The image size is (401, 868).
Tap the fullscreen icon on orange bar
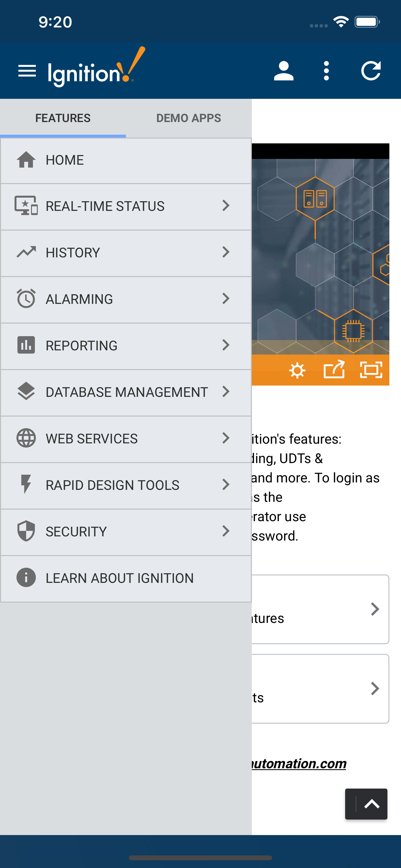(371, 370)
